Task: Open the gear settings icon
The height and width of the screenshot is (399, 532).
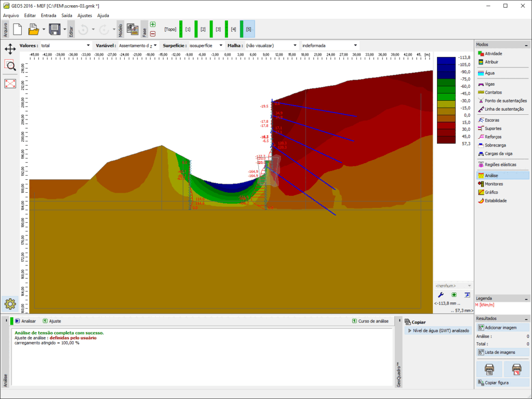Action: (10, 303)
